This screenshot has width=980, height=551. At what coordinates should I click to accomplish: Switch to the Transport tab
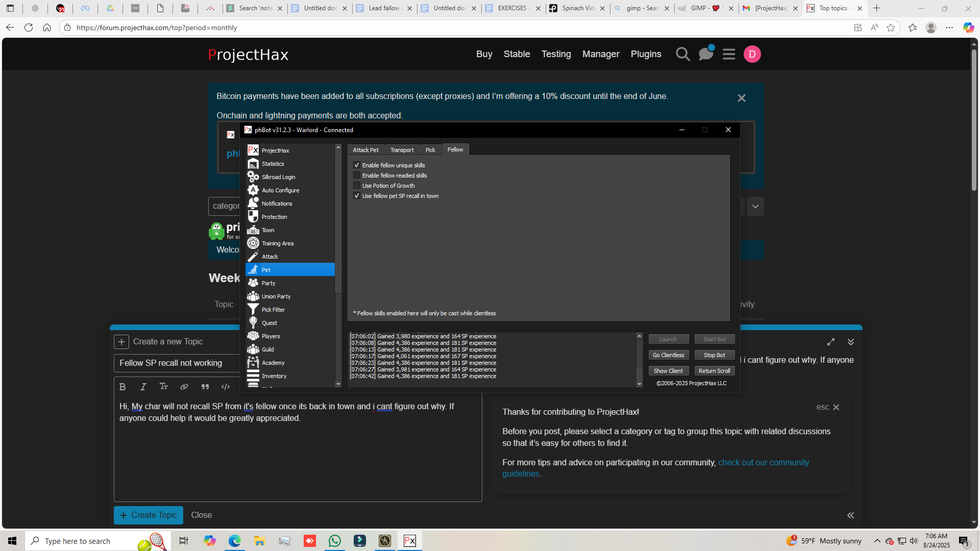(402, 150)
